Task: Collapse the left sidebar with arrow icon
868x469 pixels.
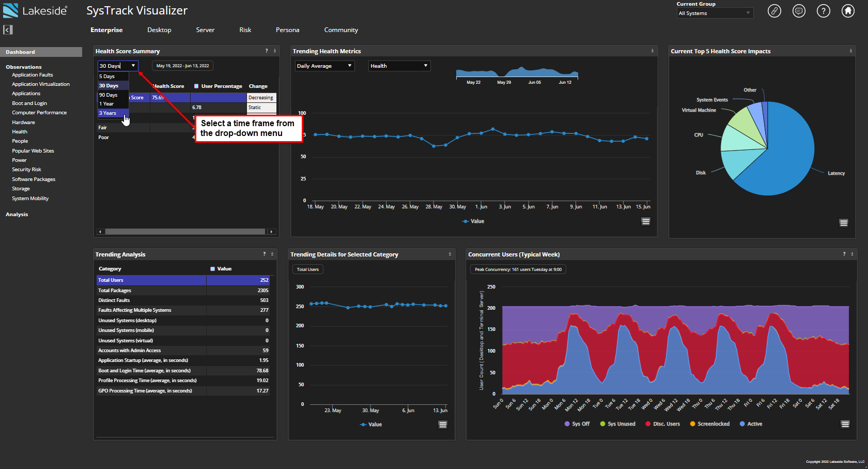Action: tap(8, 30)
